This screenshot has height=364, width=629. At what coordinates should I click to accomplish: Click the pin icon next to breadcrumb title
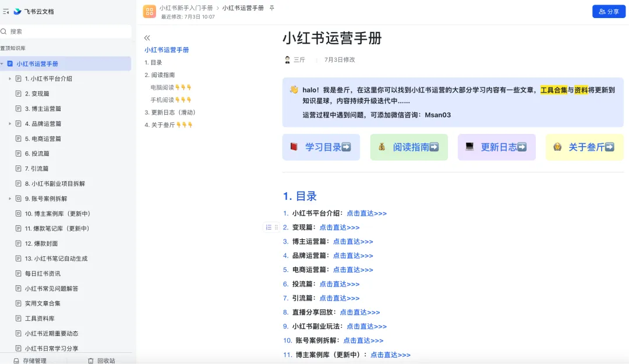click(272, 8)
